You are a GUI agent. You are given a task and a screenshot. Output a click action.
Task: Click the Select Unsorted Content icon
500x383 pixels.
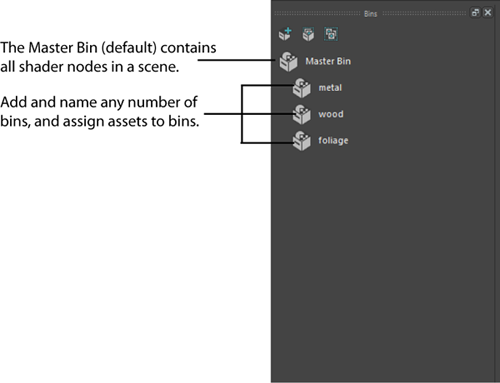pos(331,34)
